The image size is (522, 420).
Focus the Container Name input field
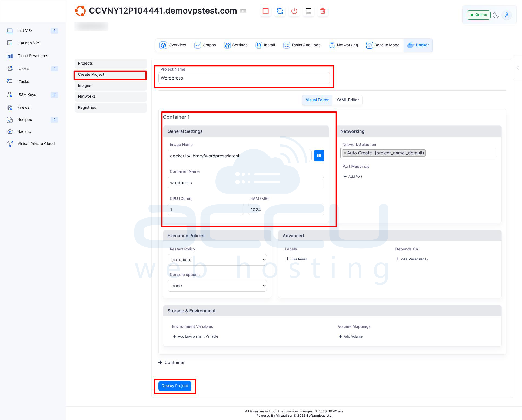246,183
